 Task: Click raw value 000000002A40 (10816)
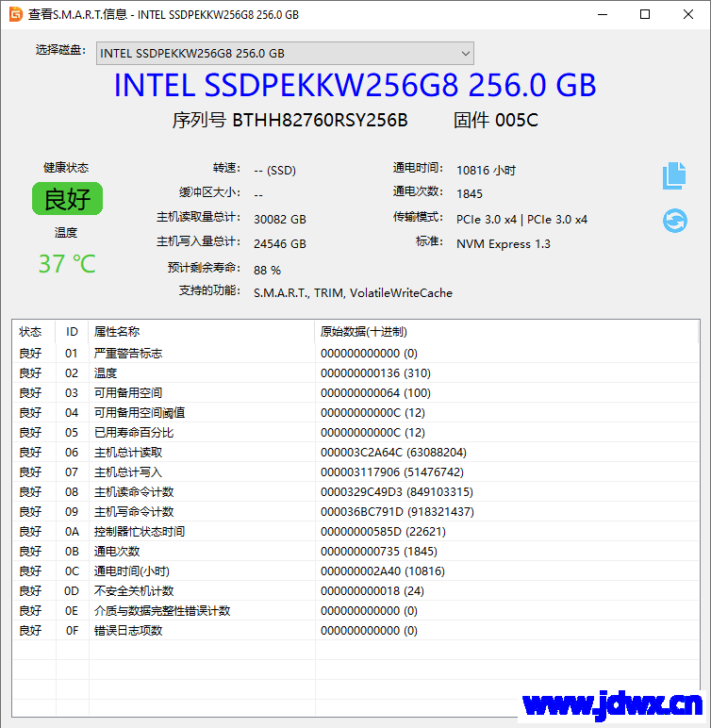point(383,571)
